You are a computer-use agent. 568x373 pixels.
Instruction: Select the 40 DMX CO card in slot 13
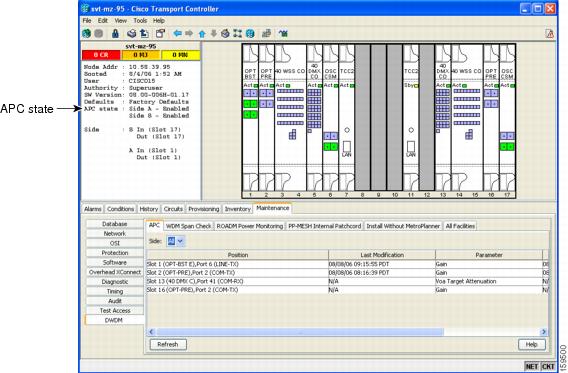443,117
